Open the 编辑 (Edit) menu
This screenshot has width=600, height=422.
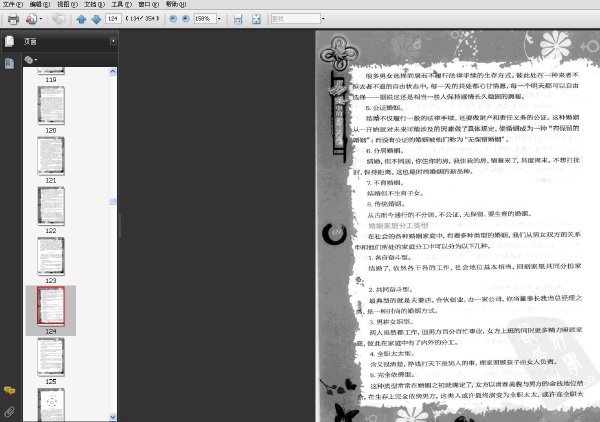click(40, 4)
